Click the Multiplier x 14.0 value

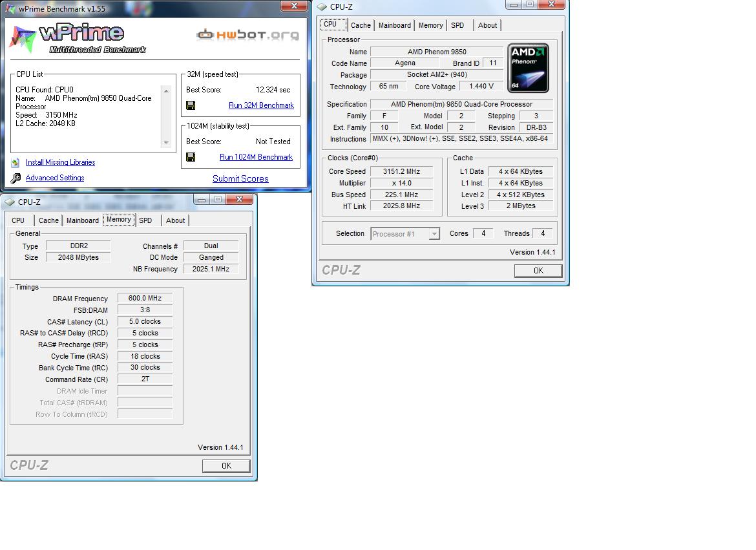coord(401,183)
